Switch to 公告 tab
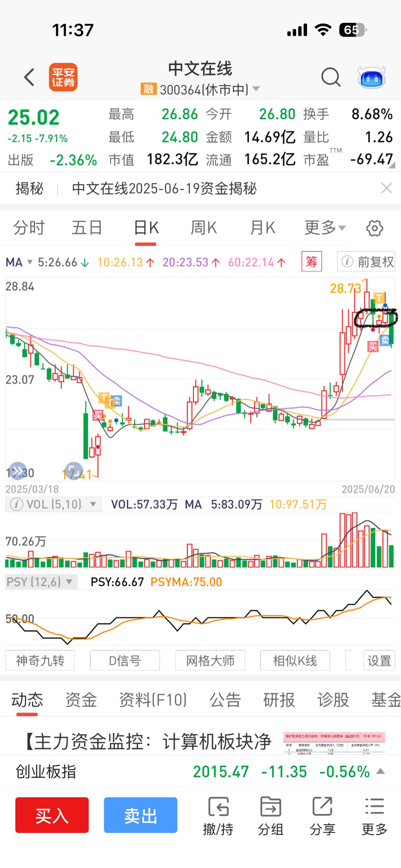The width and height of the screenshot is (401, 868). tap(225, 700)
